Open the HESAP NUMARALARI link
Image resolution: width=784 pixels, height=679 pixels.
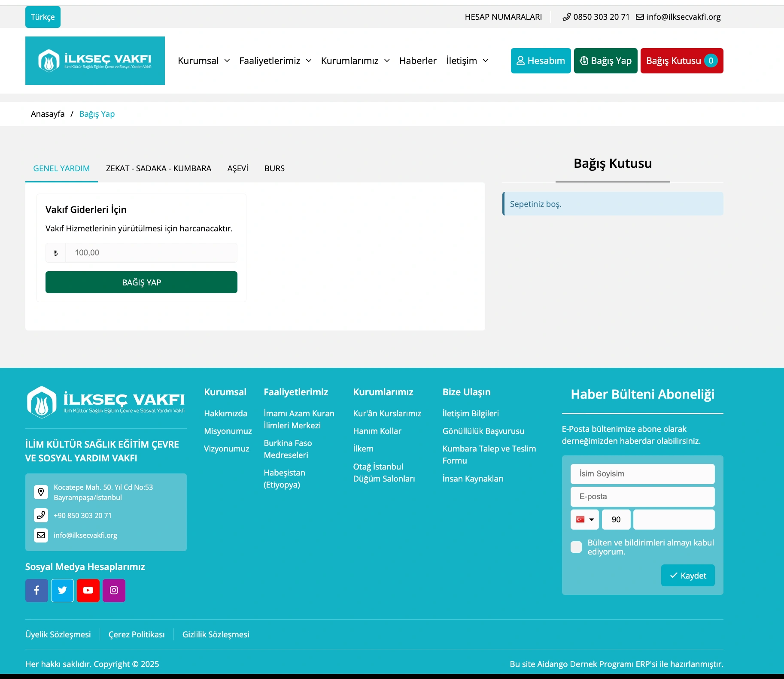[503, 17]
